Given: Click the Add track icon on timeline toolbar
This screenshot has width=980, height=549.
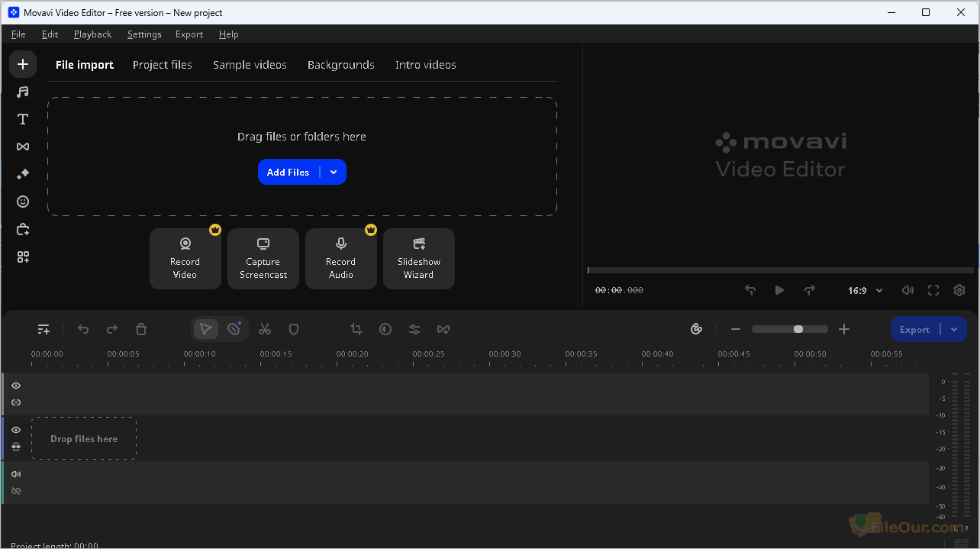Looking at the screenshot, I should click(44, 329).
